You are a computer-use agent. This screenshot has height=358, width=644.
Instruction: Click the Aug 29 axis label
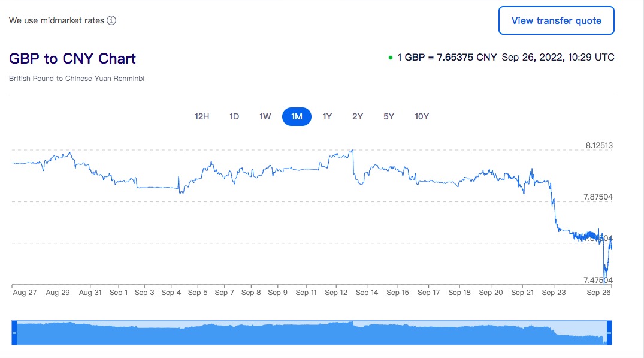tap(58, 292)
